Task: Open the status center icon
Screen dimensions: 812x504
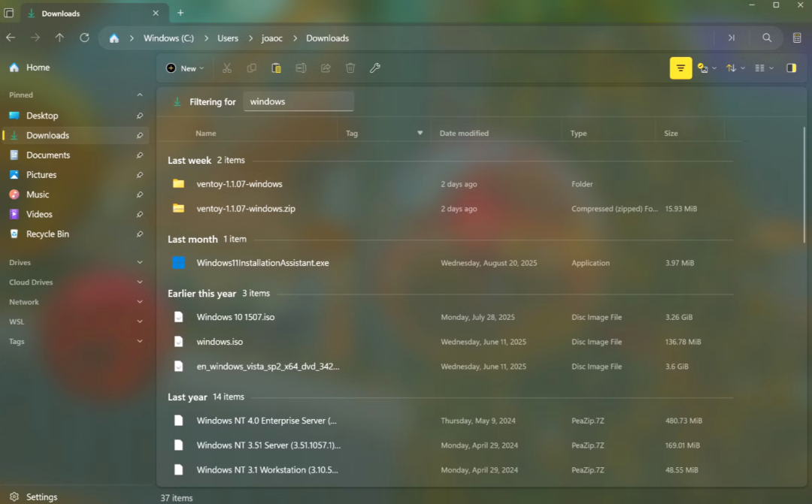Action: (797, 38)
